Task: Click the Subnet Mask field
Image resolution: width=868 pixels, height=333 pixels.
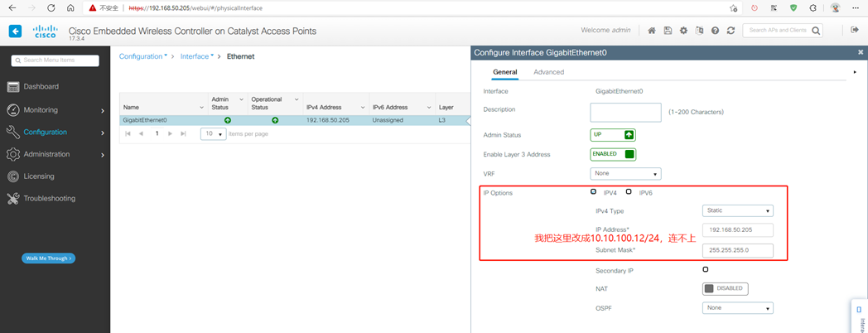Action: (737, 250)
